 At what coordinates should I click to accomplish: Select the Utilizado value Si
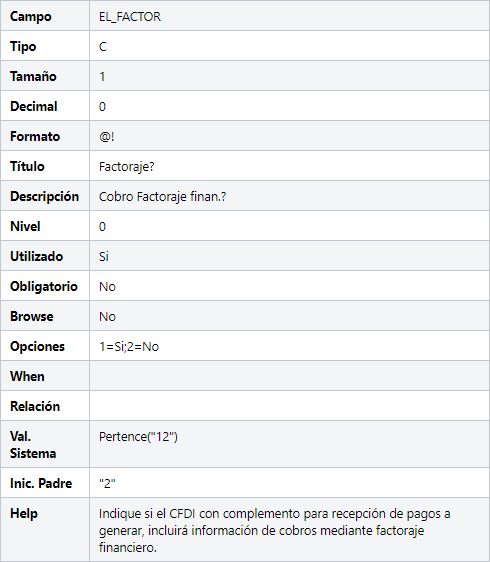tap(104, 257)
